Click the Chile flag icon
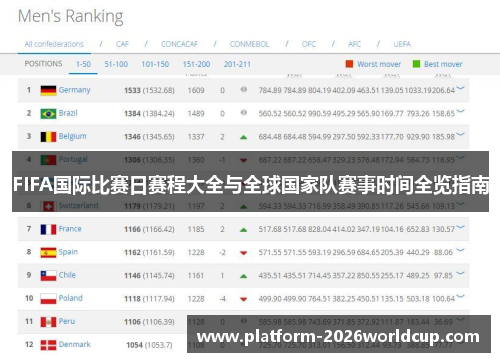500x362 pixels. [48, 276]
